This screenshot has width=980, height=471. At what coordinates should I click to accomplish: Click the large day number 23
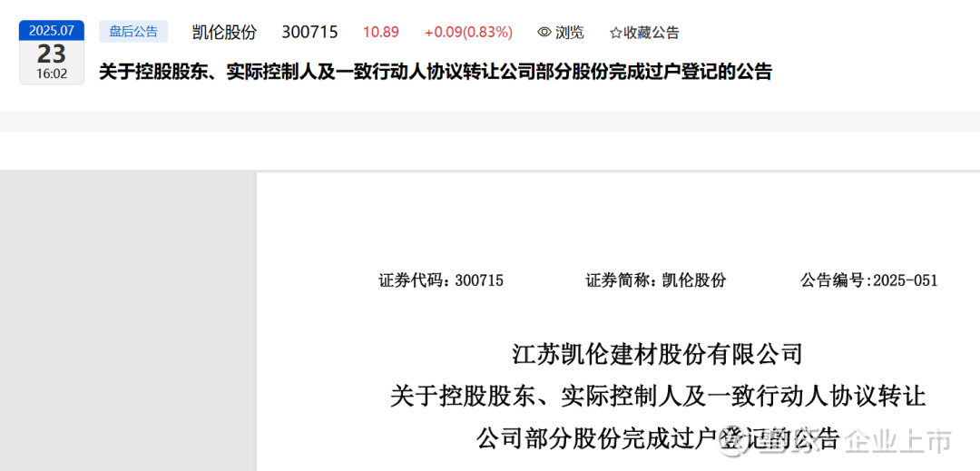[51, 54]
